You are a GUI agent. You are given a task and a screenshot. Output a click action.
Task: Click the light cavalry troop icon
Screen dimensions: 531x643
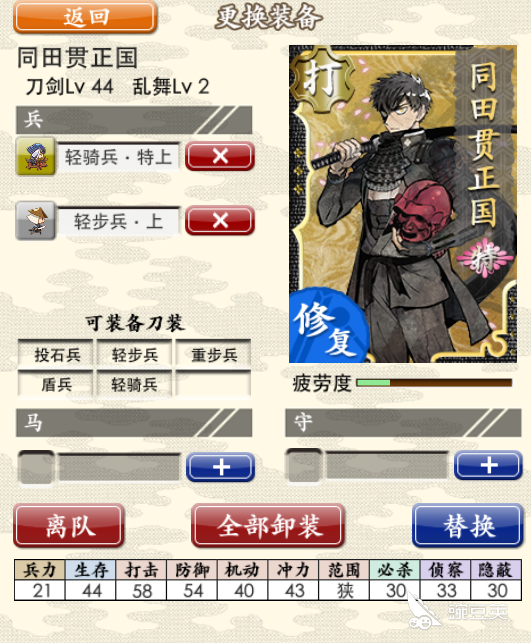35,156
